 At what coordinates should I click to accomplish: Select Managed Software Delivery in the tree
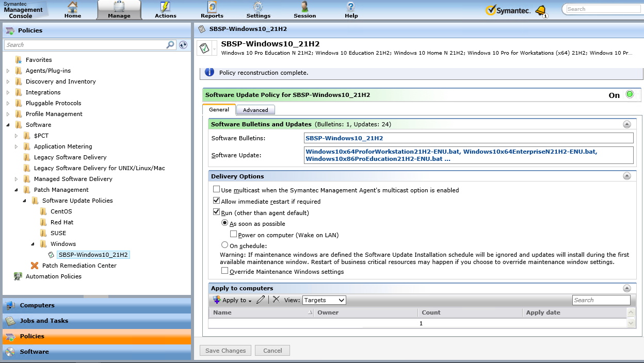tap(73, 179)
